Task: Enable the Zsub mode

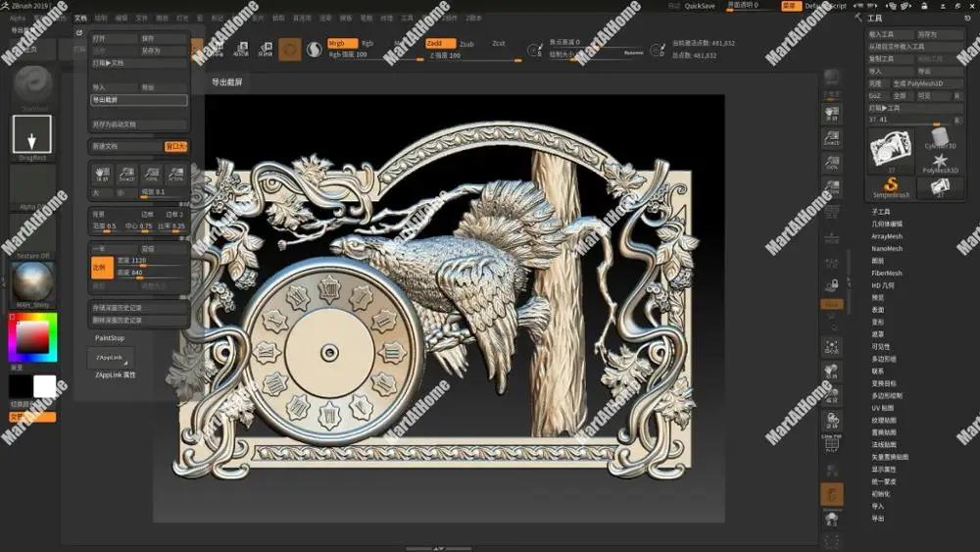Action: point(467,44)
